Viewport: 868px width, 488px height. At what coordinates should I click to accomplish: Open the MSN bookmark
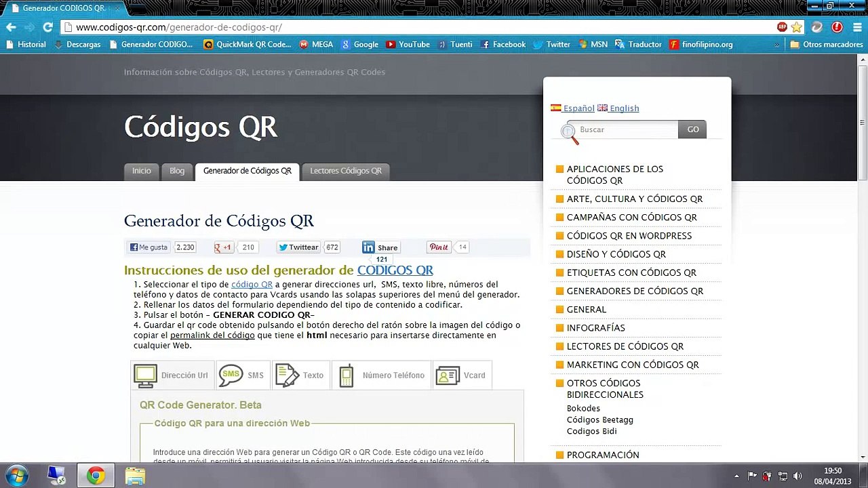click(x=593, y=44)
